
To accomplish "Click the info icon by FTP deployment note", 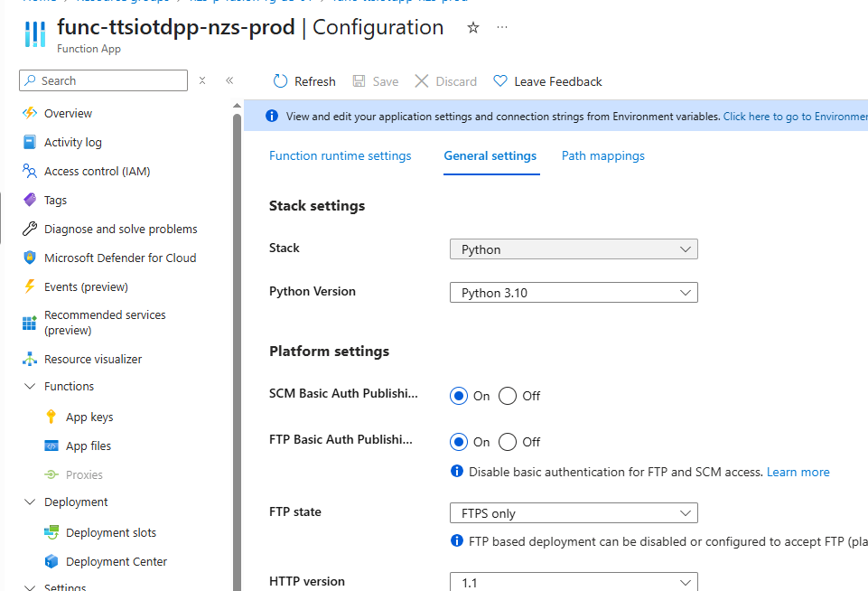I will (457, 540).
